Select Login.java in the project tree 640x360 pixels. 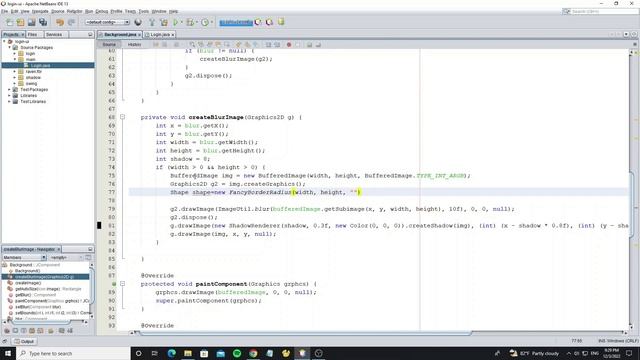pos(40,65)
